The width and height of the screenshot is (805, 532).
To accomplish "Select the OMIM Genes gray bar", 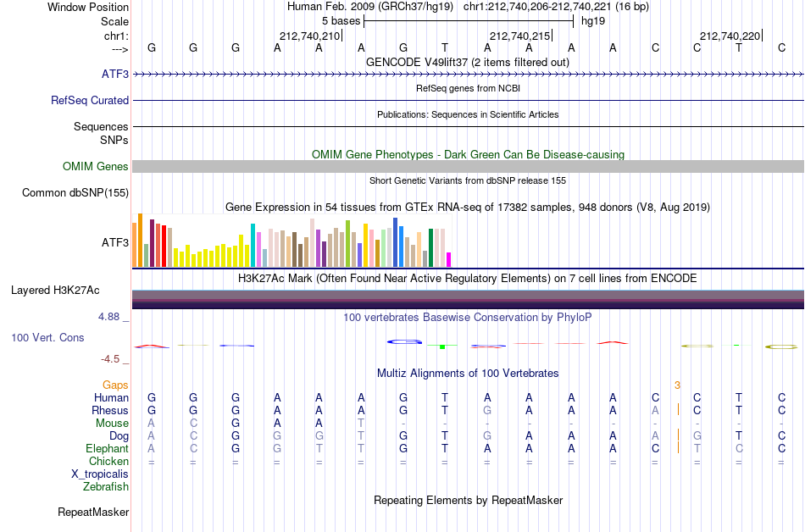I will coord(469,166).
